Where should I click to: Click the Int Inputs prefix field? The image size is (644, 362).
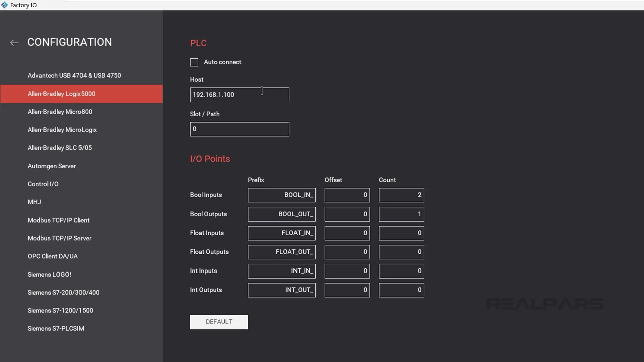point(282,271)
